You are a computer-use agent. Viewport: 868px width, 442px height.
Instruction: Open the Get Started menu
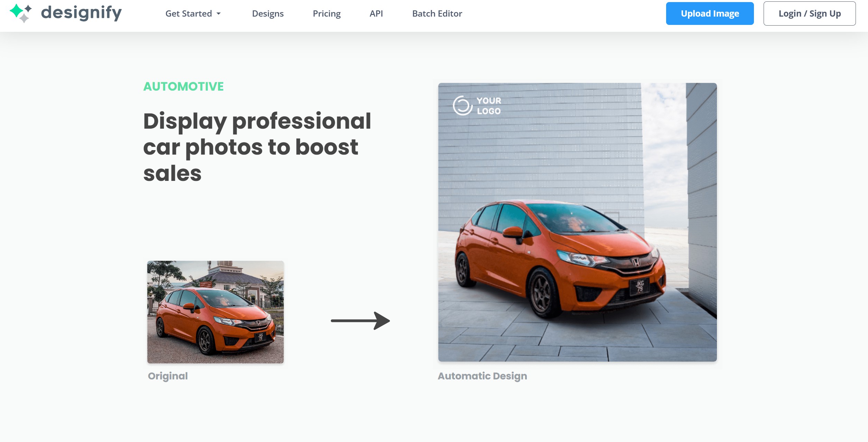tap(189, 14)
